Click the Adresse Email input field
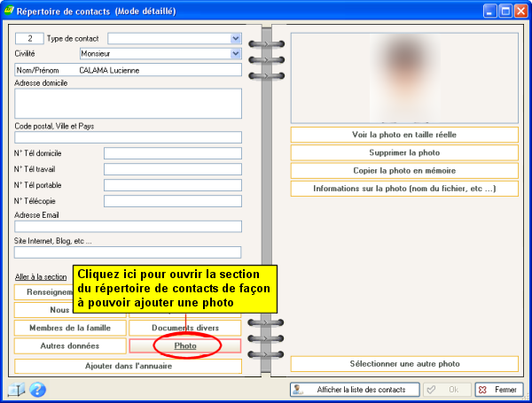This screenshot has width=532, height=403. coord(128,226)
